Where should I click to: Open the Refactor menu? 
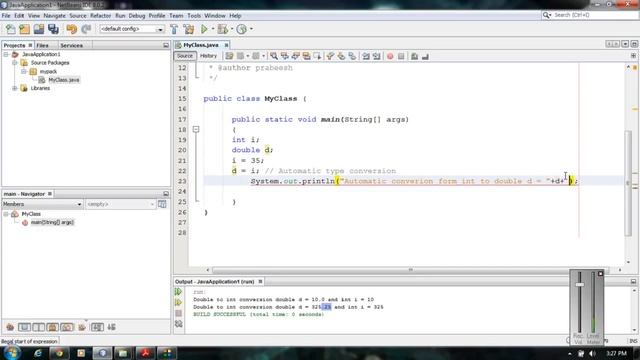point(100,16)
